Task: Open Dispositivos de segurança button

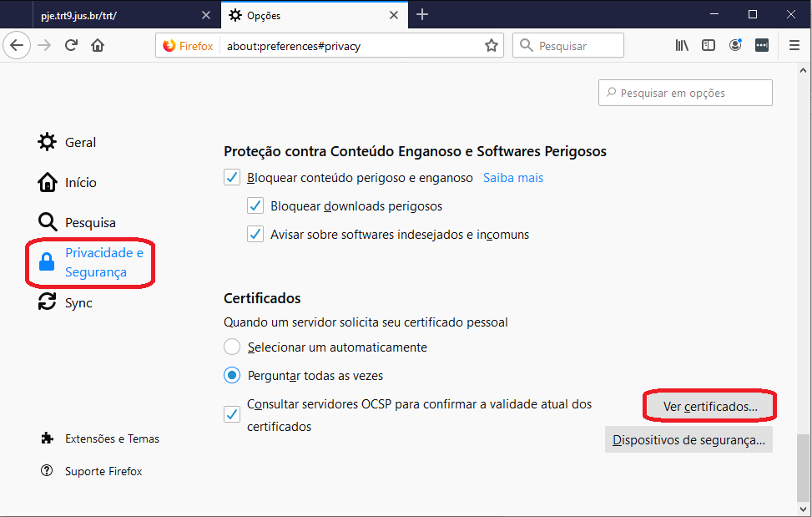Action: point(688,440)
